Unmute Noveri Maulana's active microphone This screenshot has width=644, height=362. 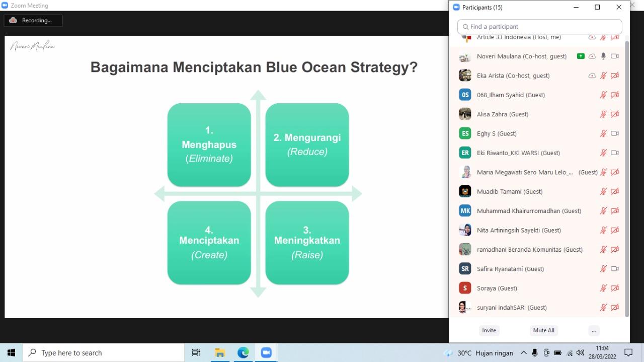point(603,56)
